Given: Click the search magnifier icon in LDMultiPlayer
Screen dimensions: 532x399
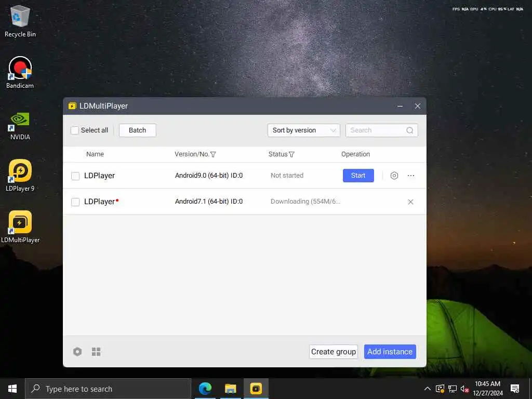Looking at the screenshot, I should [409, 130].
